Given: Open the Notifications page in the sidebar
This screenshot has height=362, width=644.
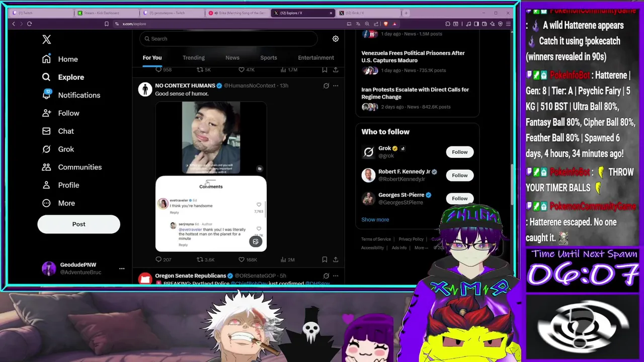Looking at the screenshot, I should pos(71,95).
